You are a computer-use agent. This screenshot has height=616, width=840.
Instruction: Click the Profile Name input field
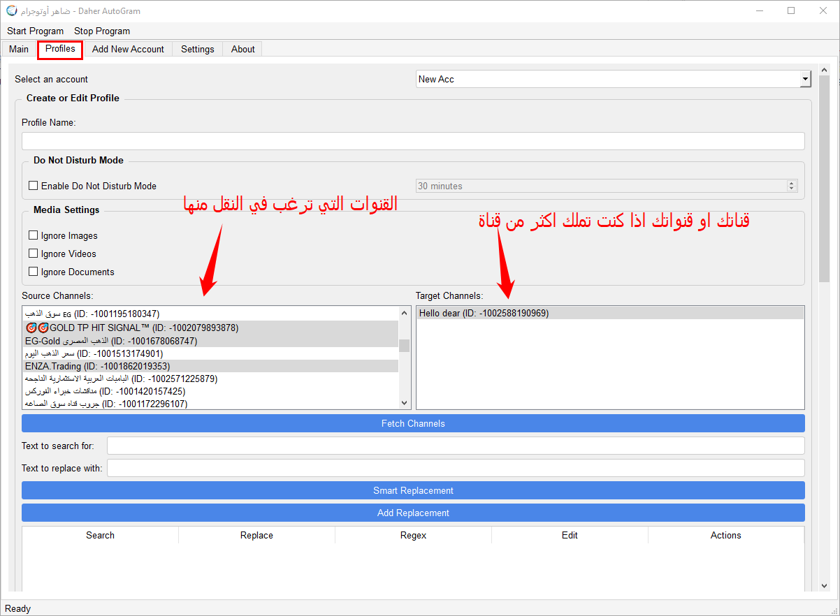coord(413,141)
